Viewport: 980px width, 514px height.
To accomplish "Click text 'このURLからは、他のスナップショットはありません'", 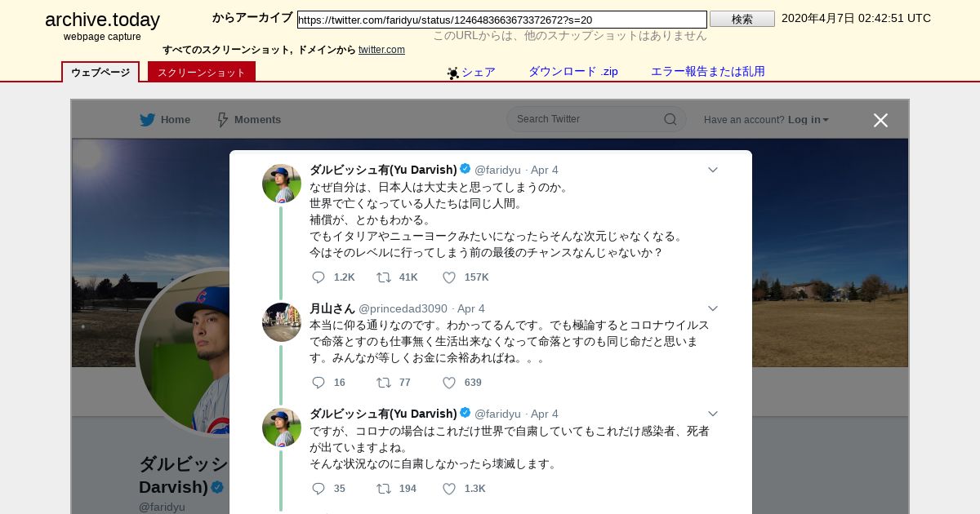I will coord(570,36).
